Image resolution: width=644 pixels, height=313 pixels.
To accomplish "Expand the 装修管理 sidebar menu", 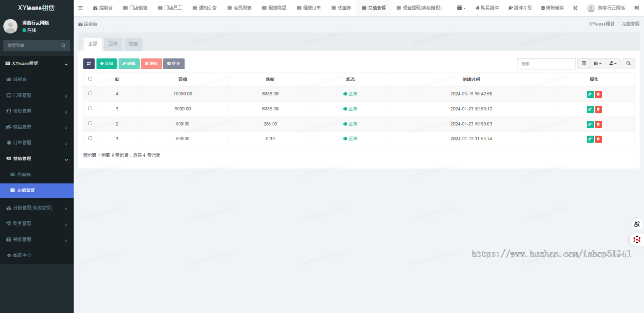I will pos(36,239).
